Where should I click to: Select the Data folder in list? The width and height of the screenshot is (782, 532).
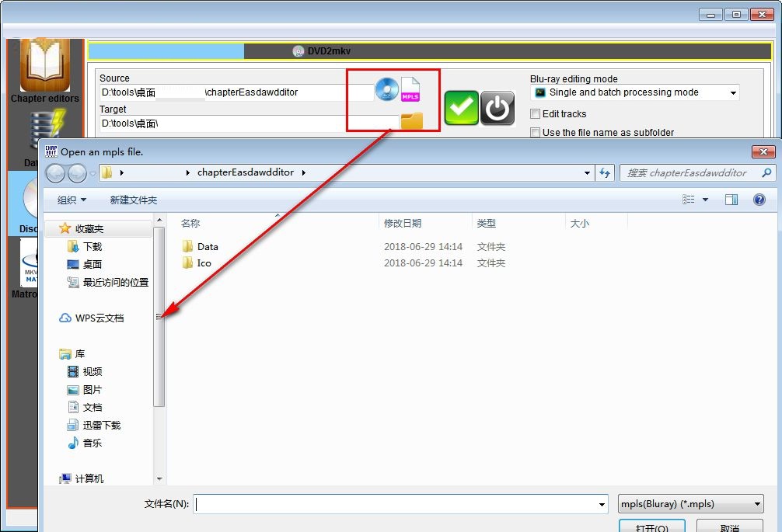(x=207, y=246)
